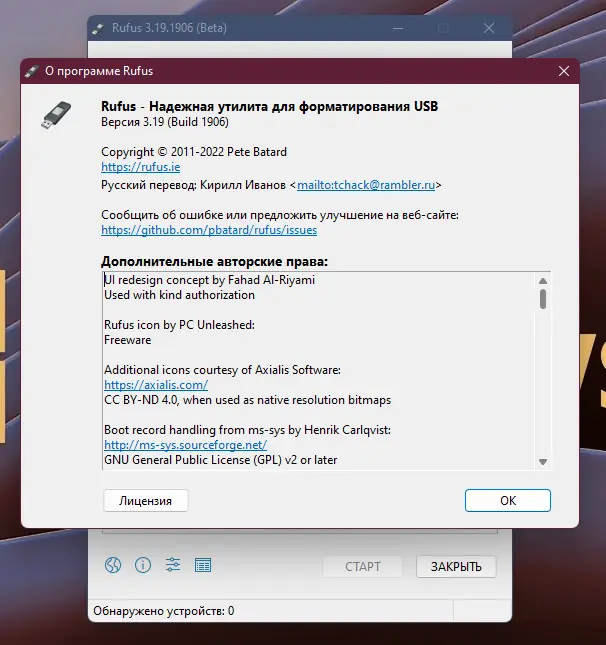Close the Rufus 3.19.1906 (Beta) main window
Viewport: 606px width, 645px height.
[489, 28]
